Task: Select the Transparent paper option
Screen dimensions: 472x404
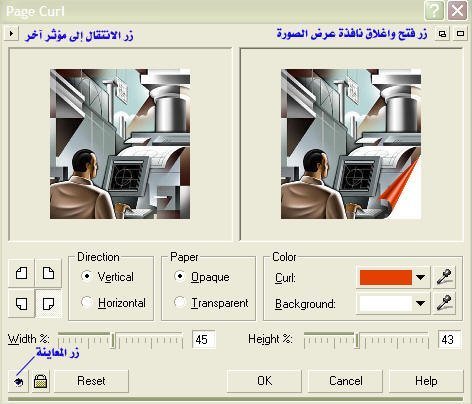Action: coord(180,302)
